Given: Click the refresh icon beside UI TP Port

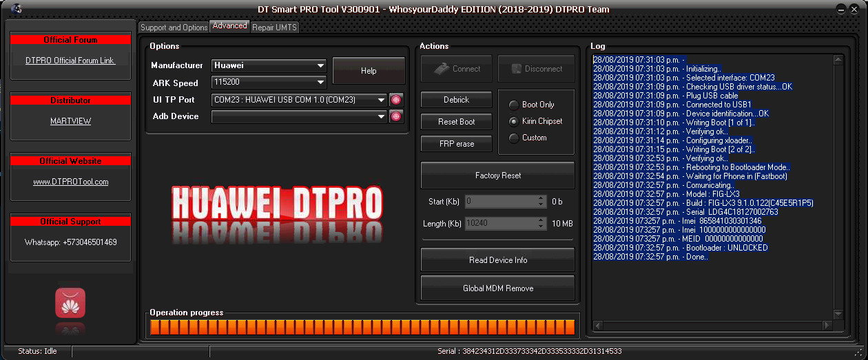Looking at the screenshot, I should 396,100.
